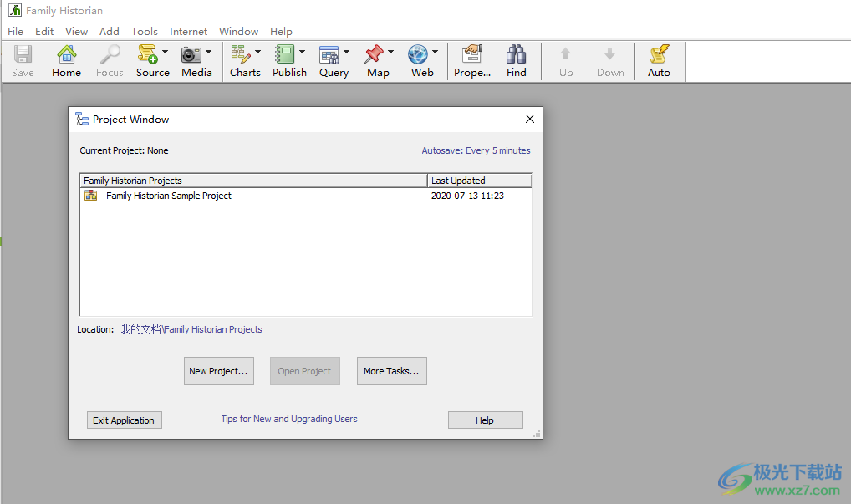This screenshot has height=504, width=851.
Task: Open the Edit menu
Action: pos(44,32)
